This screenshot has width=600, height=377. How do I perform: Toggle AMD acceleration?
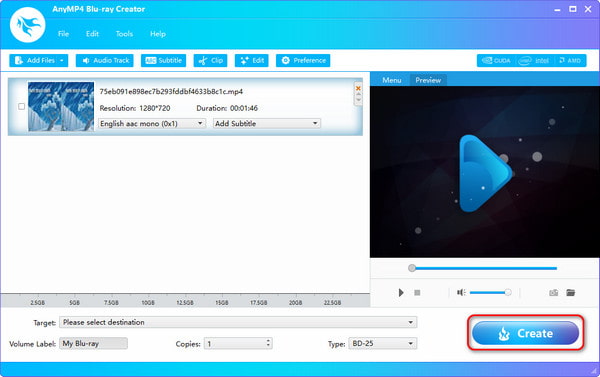coord(570,60)
